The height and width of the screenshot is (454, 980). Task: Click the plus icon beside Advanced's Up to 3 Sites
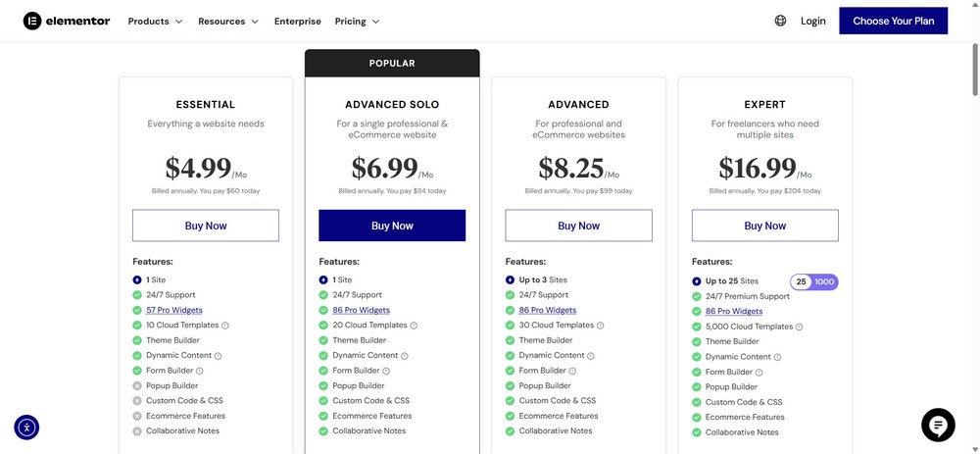tap(510, 280)
